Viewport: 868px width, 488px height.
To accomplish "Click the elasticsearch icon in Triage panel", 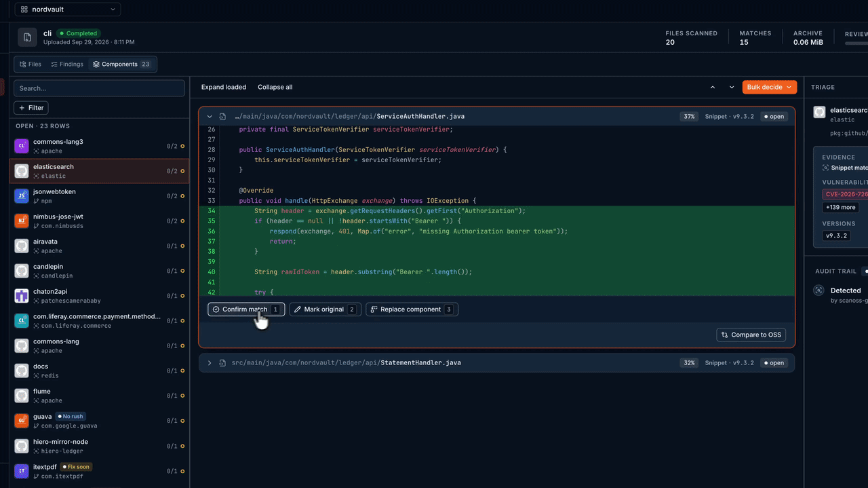I will click(x=819, y=113).
